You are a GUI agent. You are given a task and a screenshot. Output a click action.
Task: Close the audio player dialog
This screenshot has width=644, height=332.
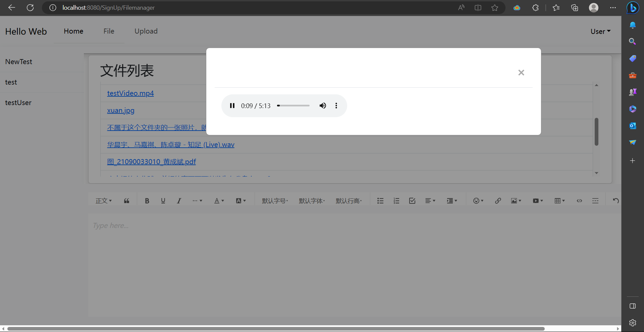point(521,73)
